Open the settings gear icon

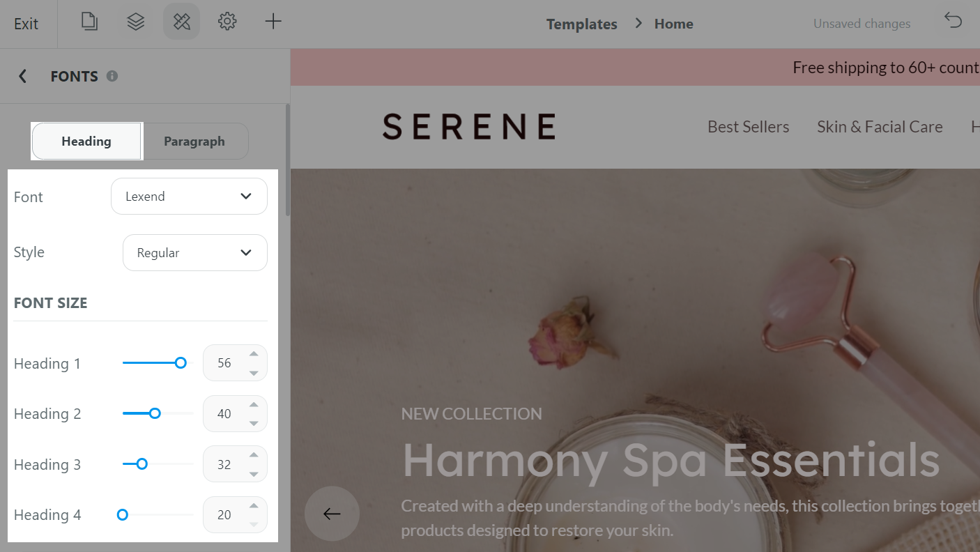click(227, 22)
